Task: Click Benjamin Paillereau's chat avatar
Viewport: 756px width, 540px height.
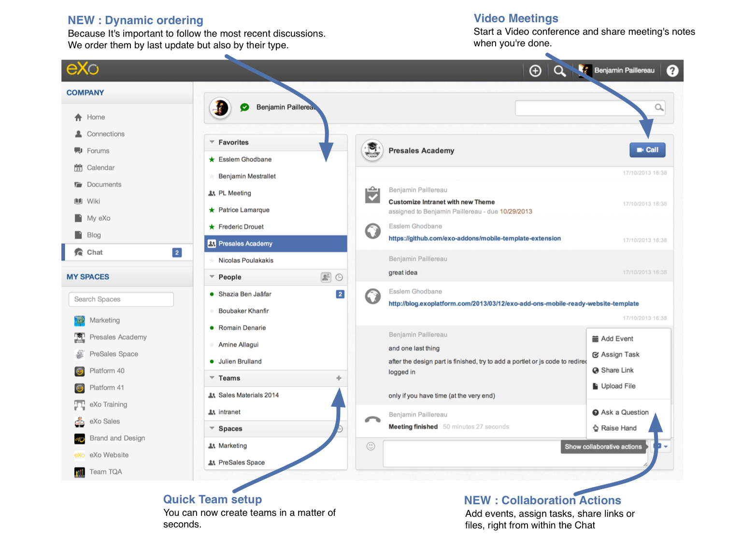Action: 221,107
